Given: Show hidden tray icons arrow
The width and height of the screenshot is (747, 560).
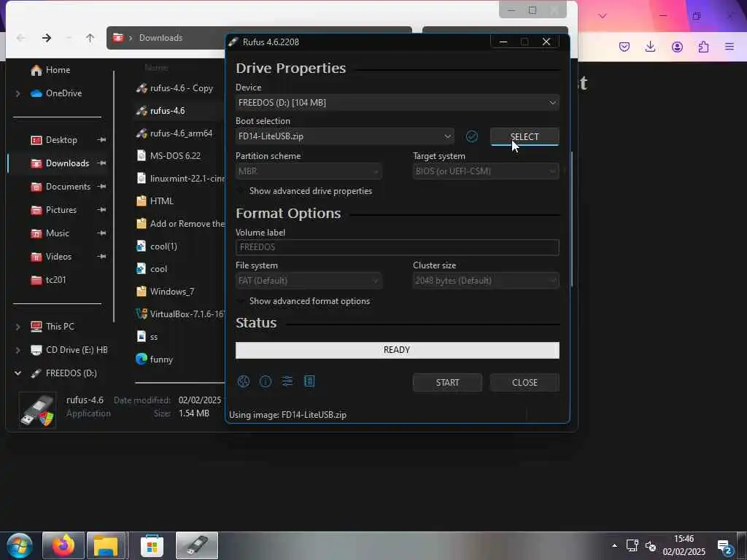Looking at the screenshot, I should pos(614,545).
